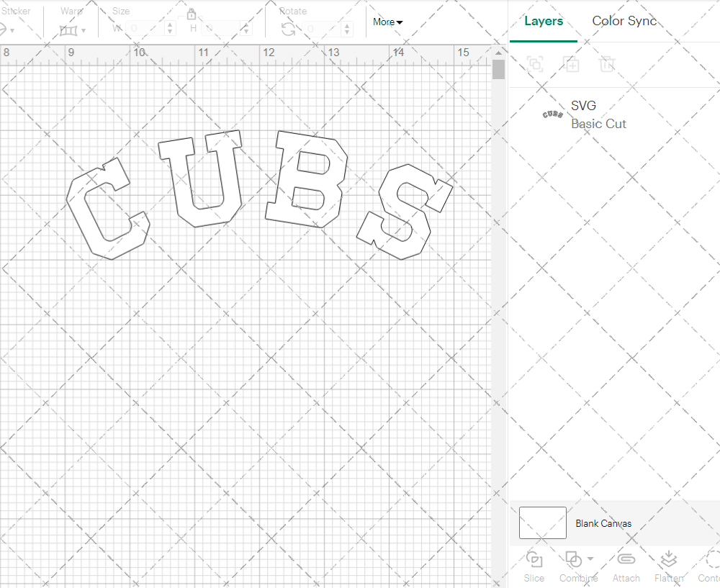Click the Blank Canvas label
Viewport: 720px width, 588px height.
click(x=603, y=523)
